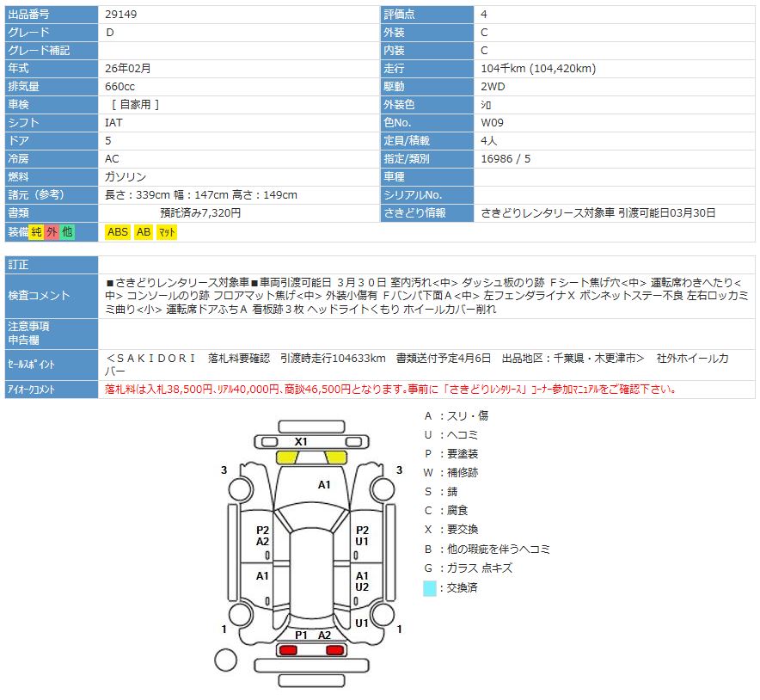Click the 出品番号 value 29149
The height and width of the screenshot is (700, 760).
[x=120, y=15]
